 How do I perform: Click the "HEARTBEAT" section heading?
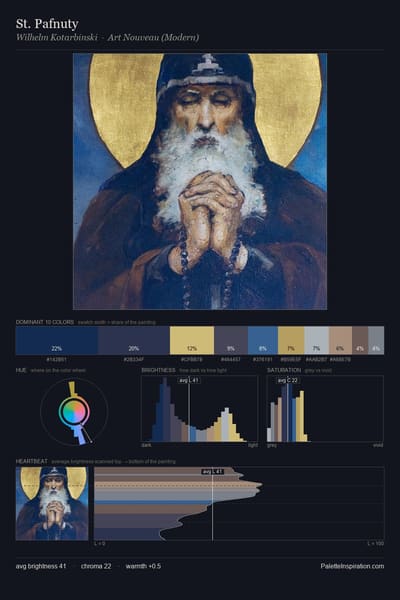32,461
